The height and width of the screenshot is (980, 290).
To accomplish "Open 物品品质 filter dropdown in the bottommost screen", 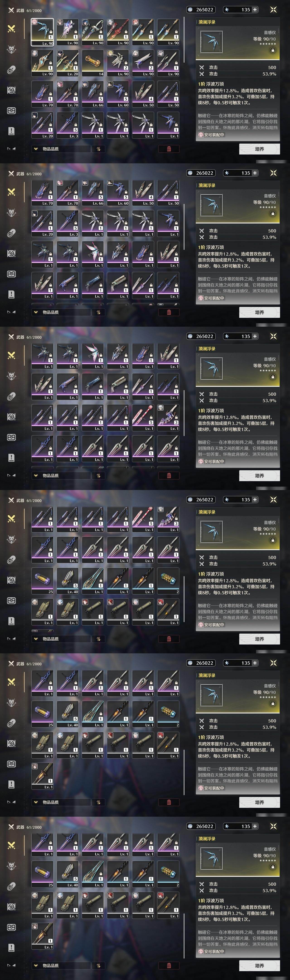I will point(61,965).
